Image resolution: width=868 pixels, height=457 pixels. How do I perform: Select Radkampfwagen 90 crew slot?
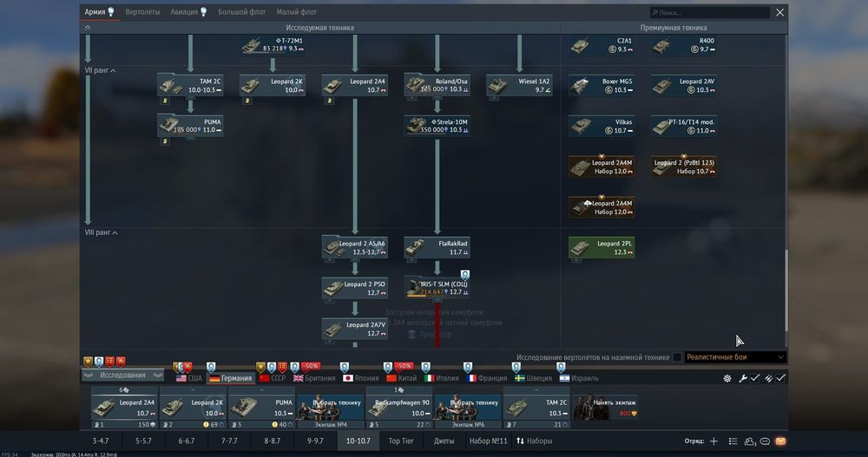tap(399, 408)
